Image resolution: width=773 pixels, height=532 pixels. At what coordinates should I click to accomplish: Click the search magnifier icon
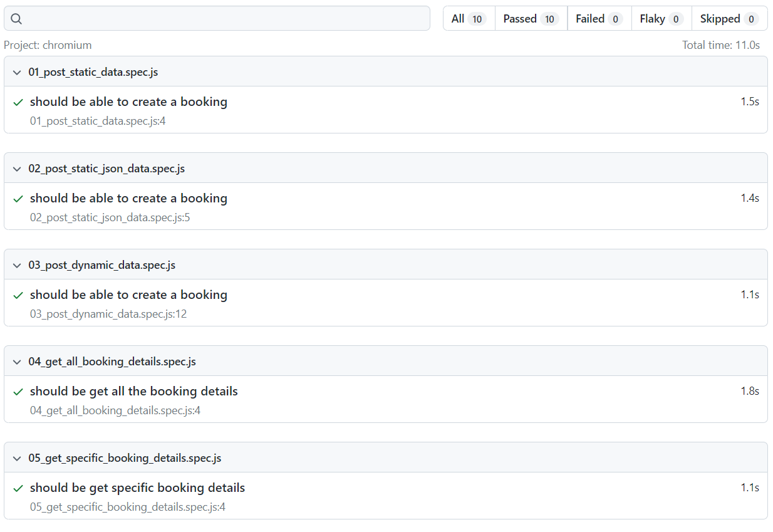coord(16,19)
